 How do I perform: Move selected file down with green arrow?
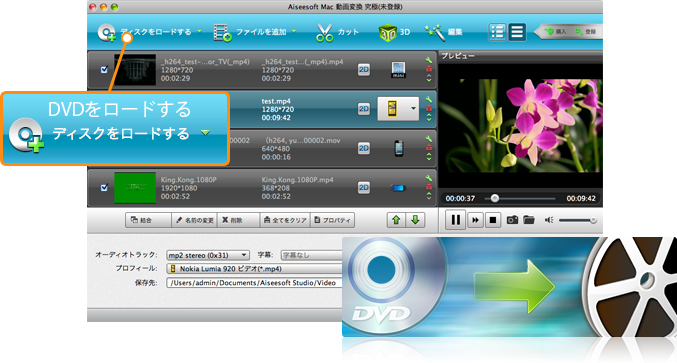pos(415,220)
